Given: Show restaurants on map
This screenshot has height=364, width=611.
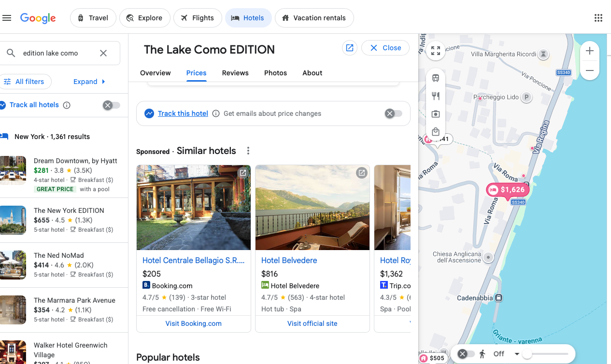Looking at the screenshot, I should [436, 96].
